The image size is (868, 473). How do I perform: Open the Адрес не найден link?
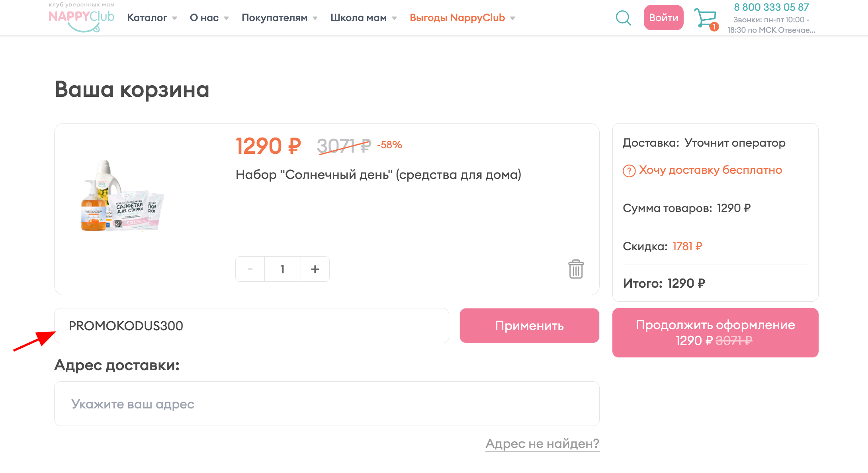[542, 443]
